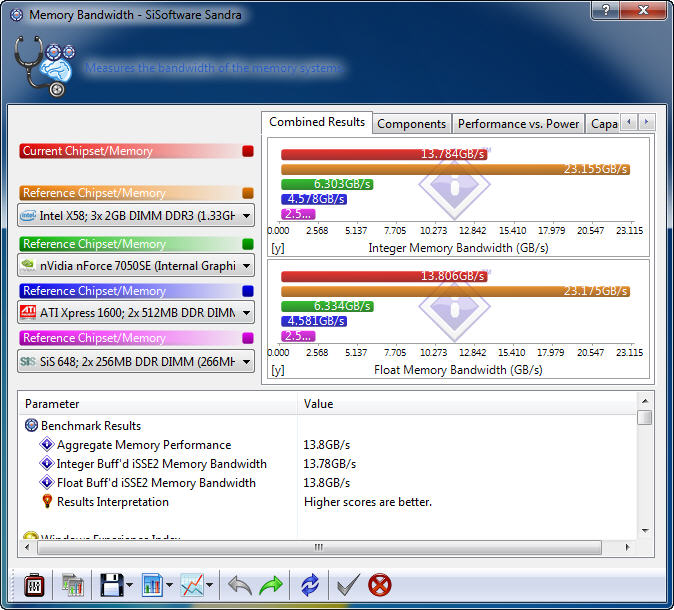Click the Integer Memory Bandwidth axis label

458,248
